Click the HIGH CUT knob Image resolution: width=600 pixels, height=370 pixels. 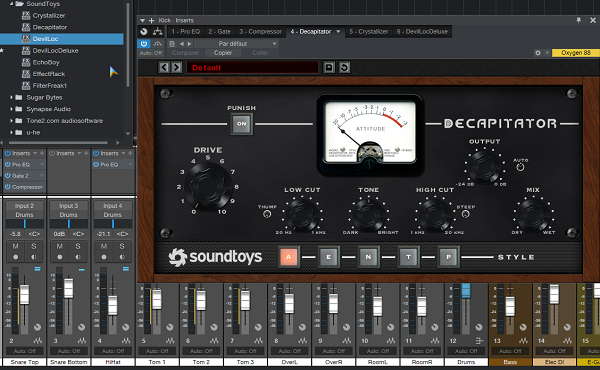(x=435, y=215)
